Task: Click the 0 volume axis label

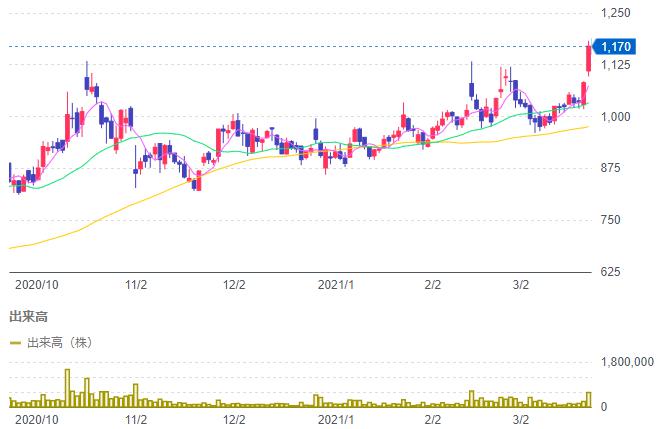Action: point(604,407)
